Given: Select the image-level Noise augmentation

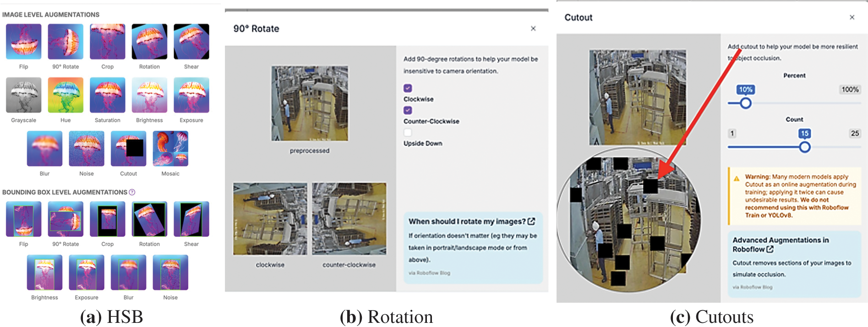Looking at the screenshot, I should pyautogui.click(x=86, y=148).
